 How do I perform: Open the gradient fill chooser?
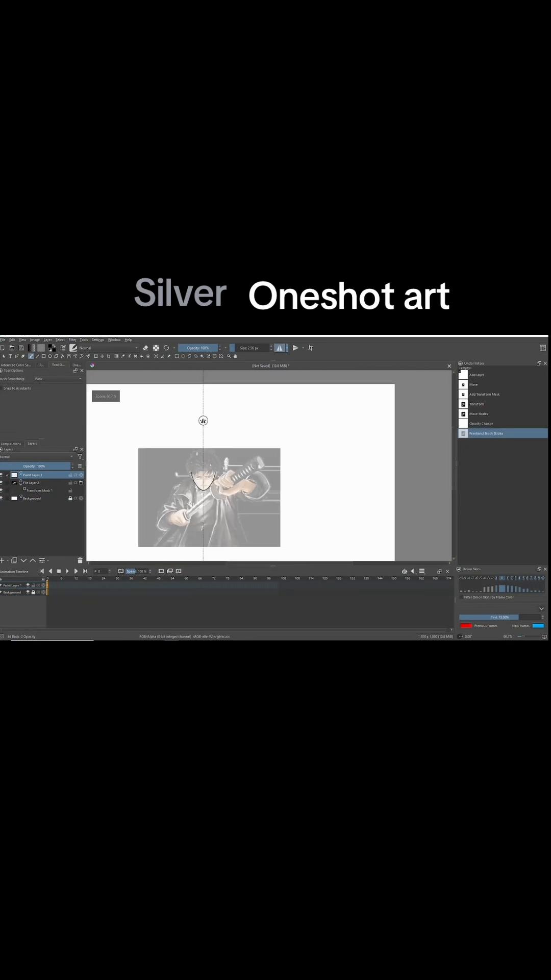tap(32, 348)
